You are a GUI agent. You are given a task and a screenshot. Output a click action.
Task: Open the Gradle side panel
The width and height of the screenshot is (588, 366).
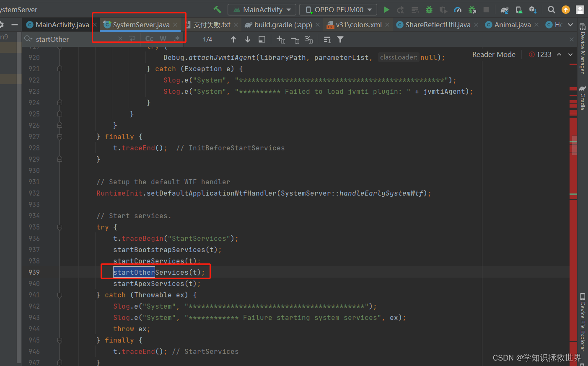click(583, 98)
